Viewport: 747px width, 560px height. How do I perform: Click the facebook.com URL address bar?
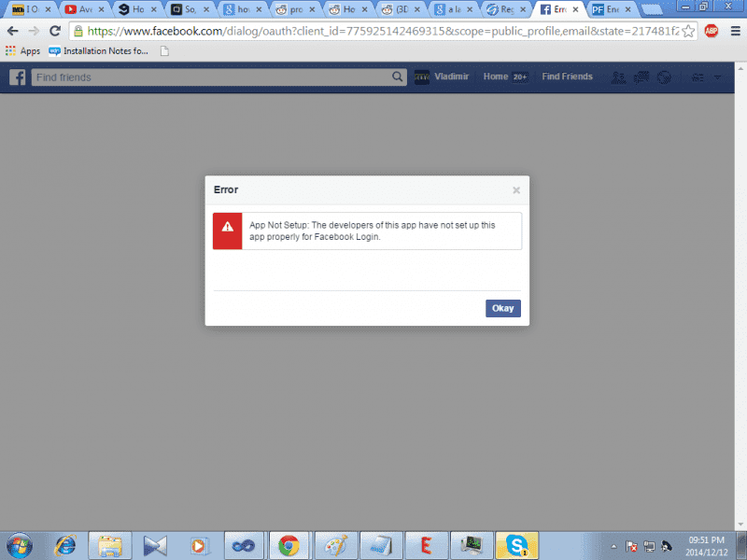click(x=383, y=32)
